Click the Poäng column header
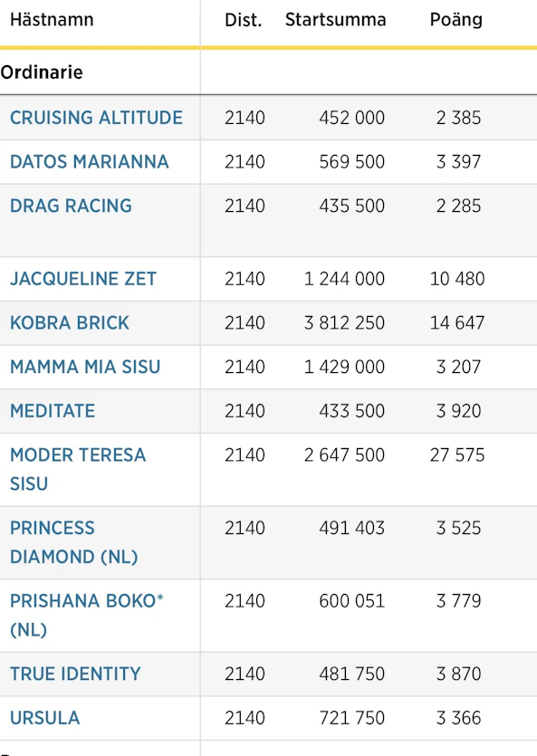The image size is (537, 756). [456, 20]
